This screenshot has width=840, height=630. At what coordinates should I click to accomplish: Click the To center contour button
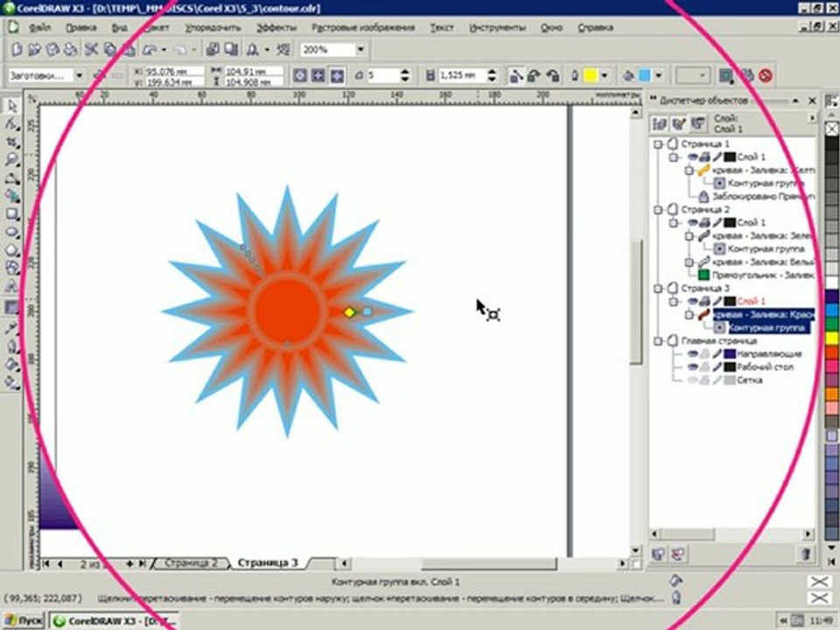(300, 75)
